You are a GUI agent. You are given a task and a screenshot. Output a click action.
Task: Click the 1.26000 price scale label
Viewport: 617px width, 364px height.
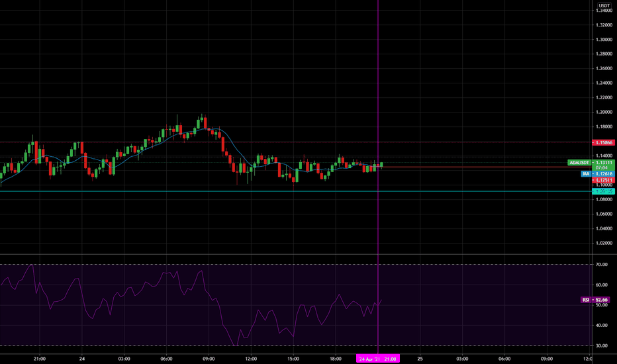coord(604,68)
